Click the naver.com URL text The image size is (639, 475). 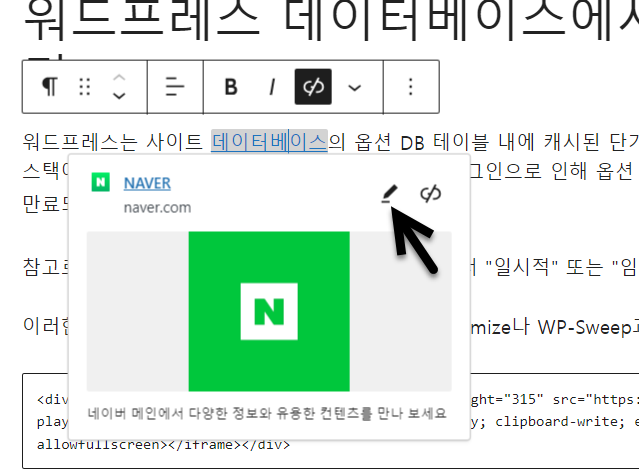pyautogui.click(x=157, y=208)
